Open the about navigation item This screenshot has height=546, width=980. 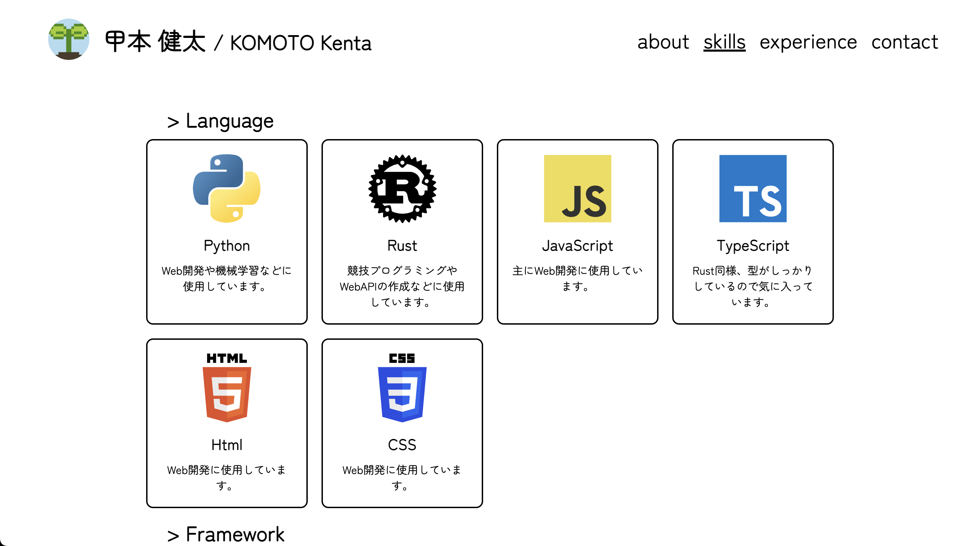coord(663,42)
